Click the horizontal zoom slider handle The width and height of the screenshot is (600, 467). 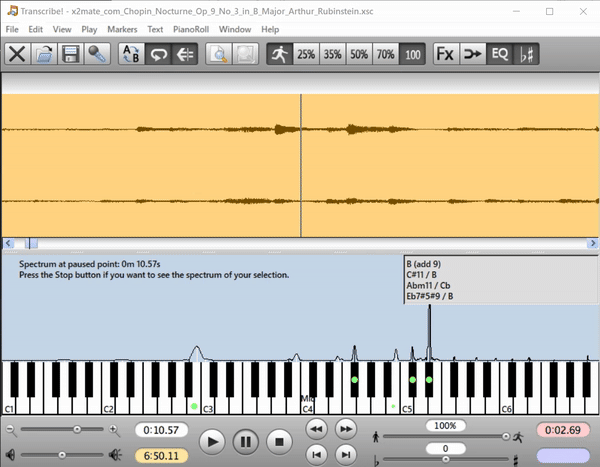[x=77, y=429]
